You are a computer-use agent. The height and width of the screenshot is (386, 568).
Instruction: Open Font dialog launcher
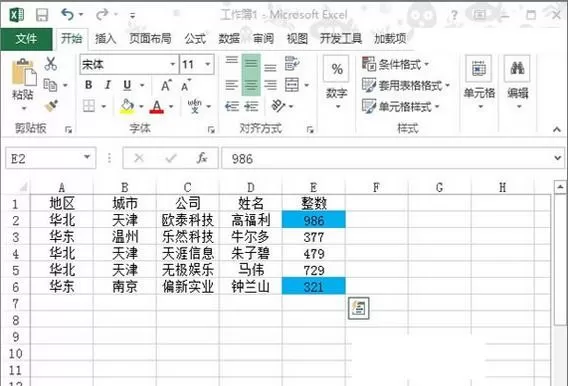pos(211,130)
